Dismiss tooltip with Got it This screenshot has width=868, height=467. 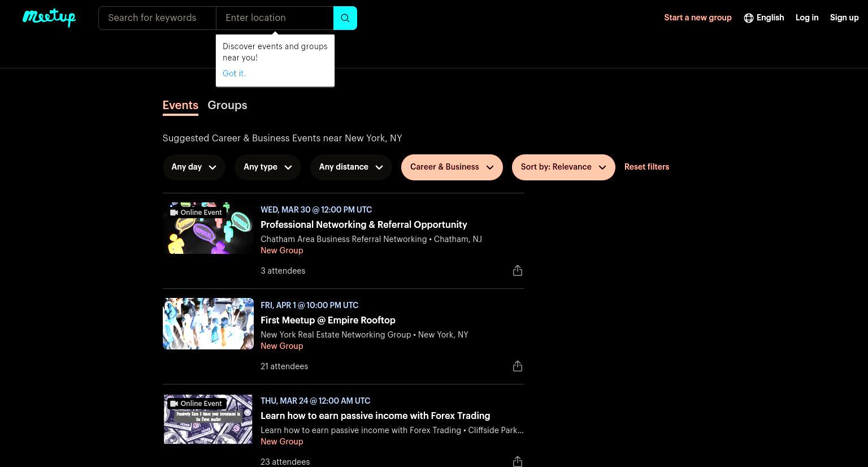click(x=234, y=73)
